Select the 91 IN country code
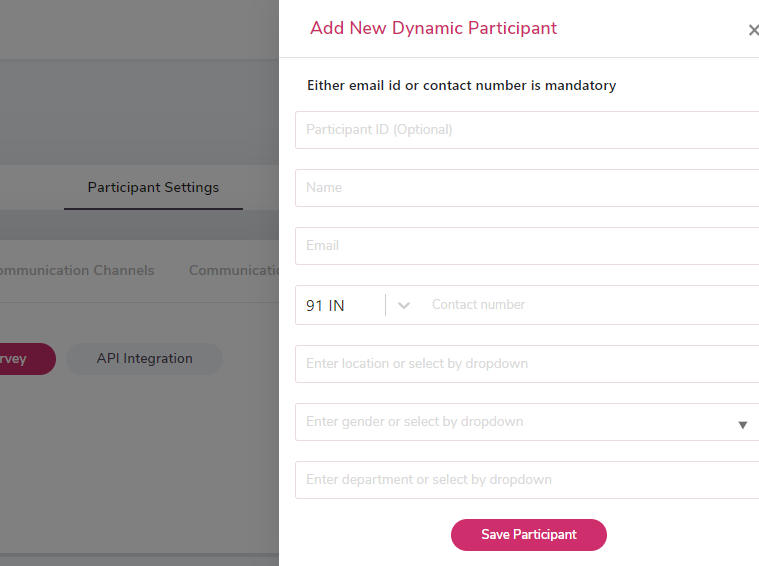Viewport: 759px width, 566px height. pos(326,305)
